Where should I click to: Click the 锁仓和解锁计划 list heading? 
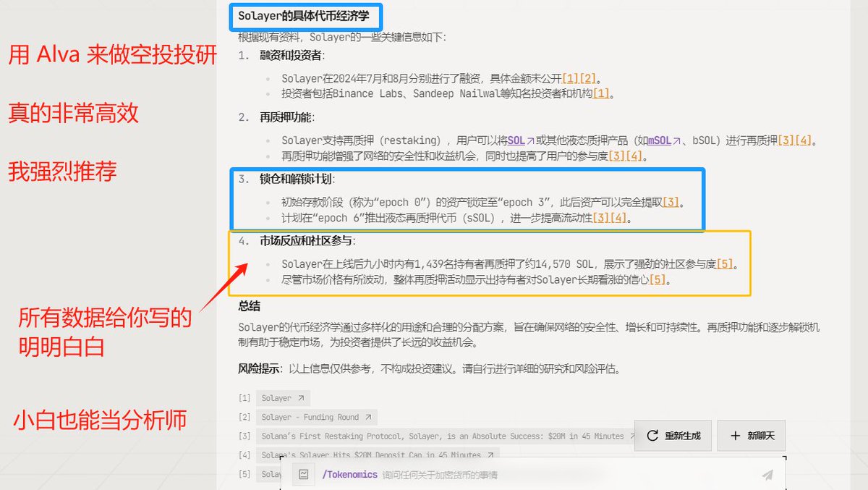point(297,179)
